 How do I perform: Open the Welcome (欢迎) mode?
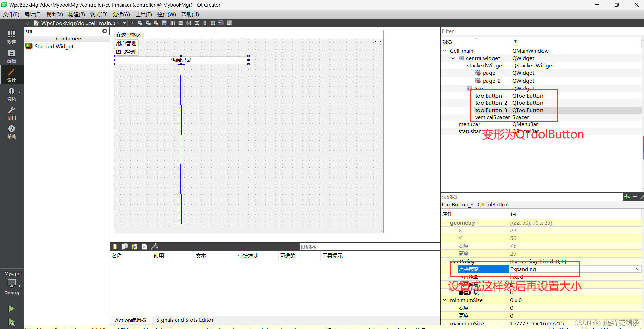[12, 37]
